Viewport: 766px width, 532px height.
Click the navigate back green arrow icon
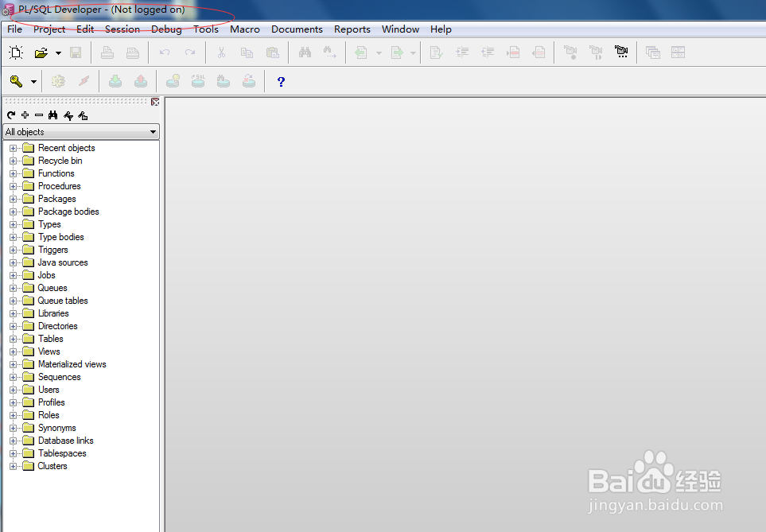pyautogui.click(x=361, y=52)
